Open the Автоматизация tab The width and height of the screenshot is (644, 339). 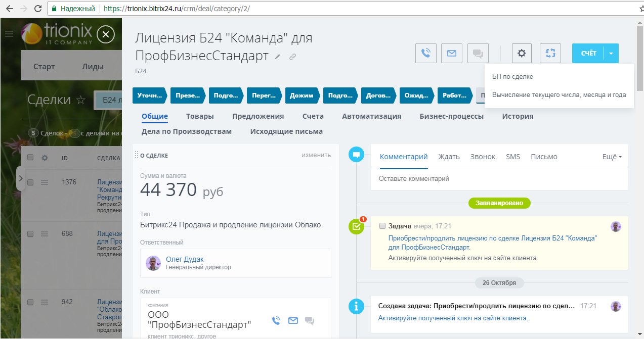click(x=371, y=116)
